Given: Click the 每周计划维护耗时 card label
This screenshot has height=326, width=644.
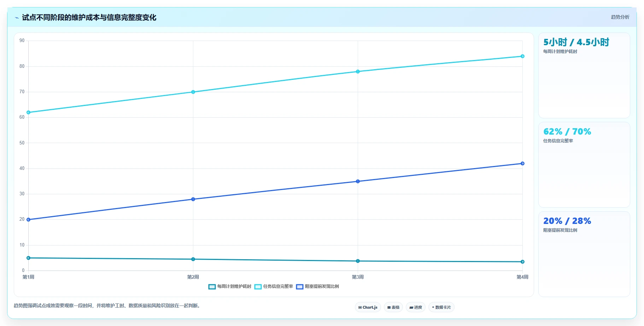Looking at the screenshot, I should pyautogui.click(x=560, y=52).
